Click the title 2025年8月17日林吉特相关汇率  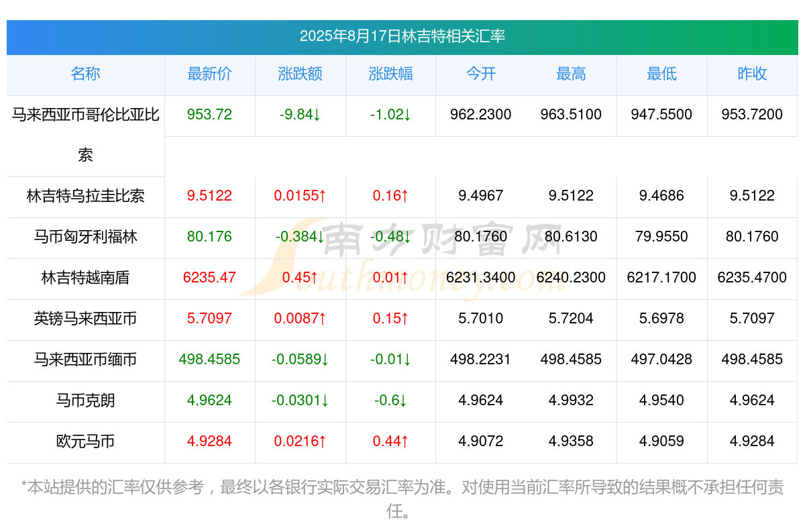coord(402,36)
